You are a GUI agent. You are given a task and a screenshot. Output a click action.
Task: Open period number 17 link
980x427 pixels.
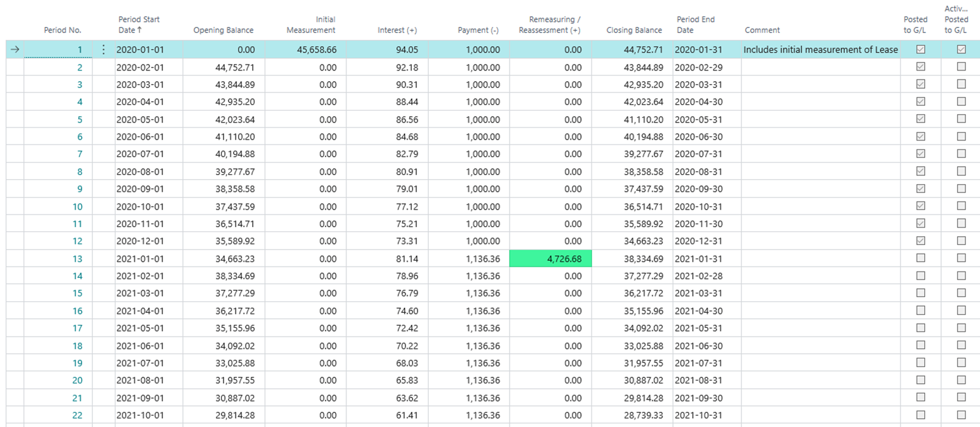(77, 329)
